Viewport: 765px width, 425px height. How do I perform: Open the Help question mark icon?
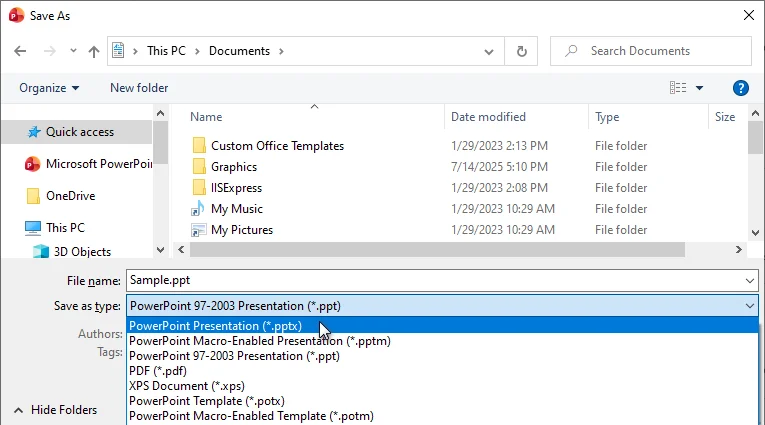[x=740, y=88]
